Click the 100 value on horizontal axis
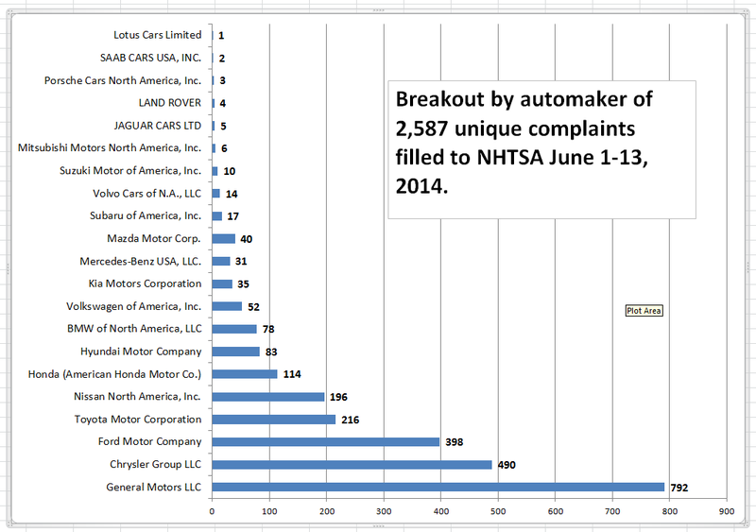The image size is (756, 532). (269, 511)
